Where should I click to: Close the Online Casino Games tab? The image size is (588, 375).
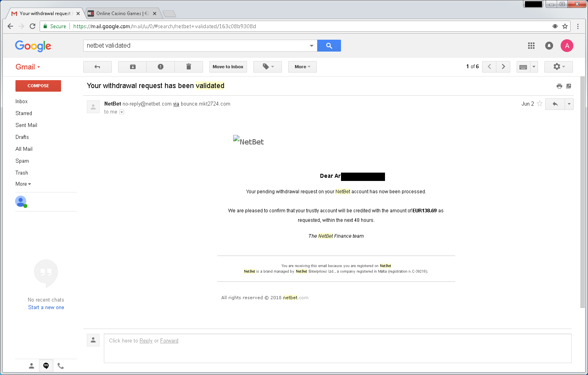coord(155,13)
